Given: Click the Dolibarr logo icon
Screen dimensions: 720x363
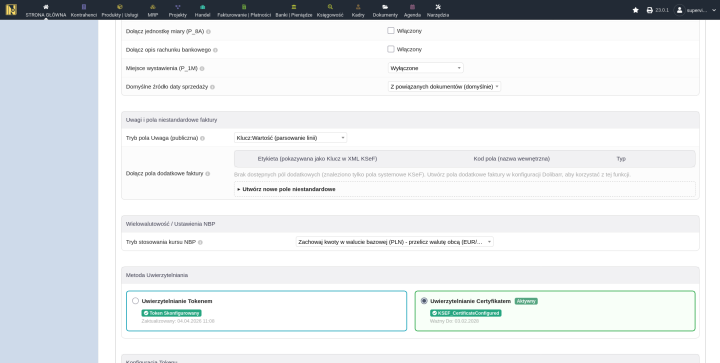Looking at the screenshot, I should [11, 10].
